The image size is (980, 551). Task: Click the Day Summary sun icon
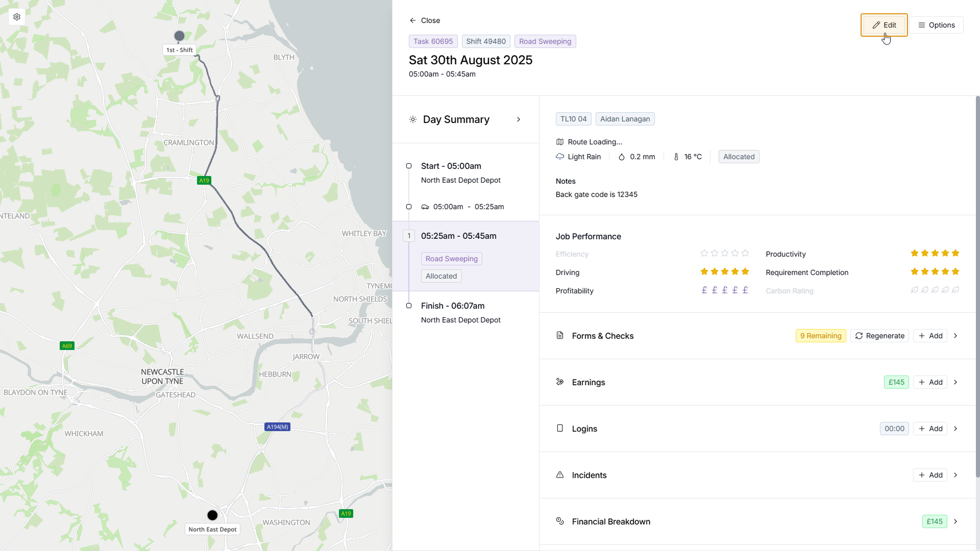click(413, 119)
